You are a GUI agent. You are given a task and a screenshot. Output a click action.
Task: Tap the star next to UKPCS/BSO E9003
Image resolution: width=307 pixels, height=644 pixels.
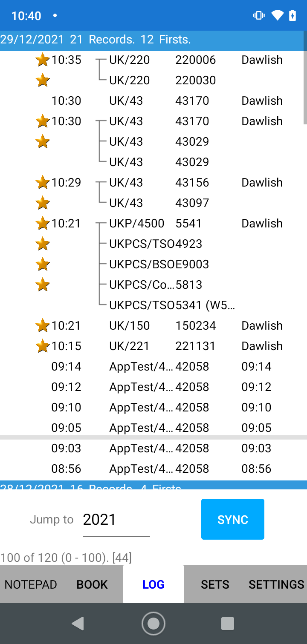(43, 264)
